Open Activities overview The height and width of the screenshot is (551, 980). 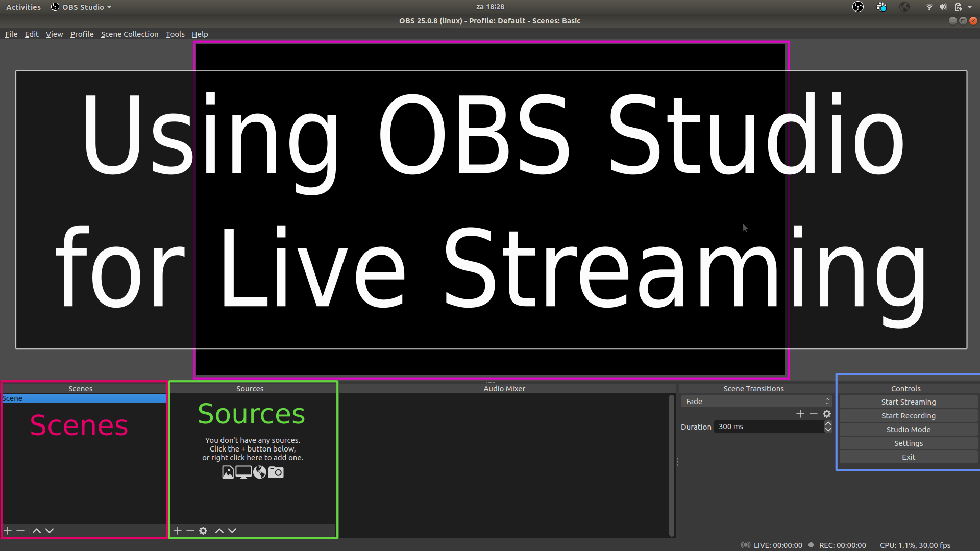23,7
